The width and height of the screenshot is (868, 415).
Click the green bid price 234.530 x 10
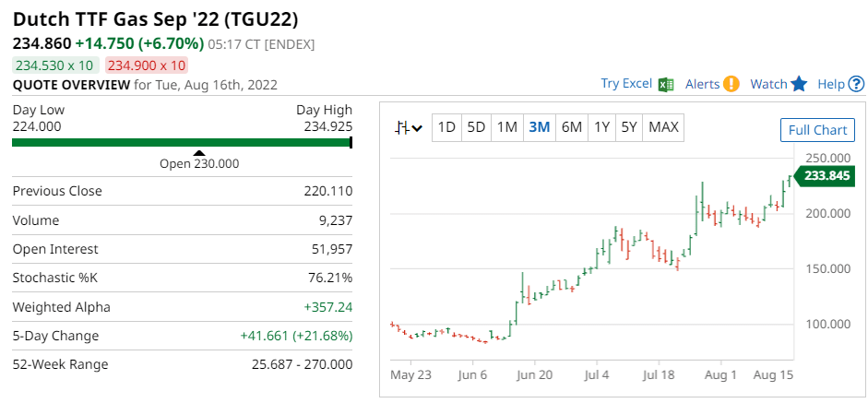click(54, 65)
